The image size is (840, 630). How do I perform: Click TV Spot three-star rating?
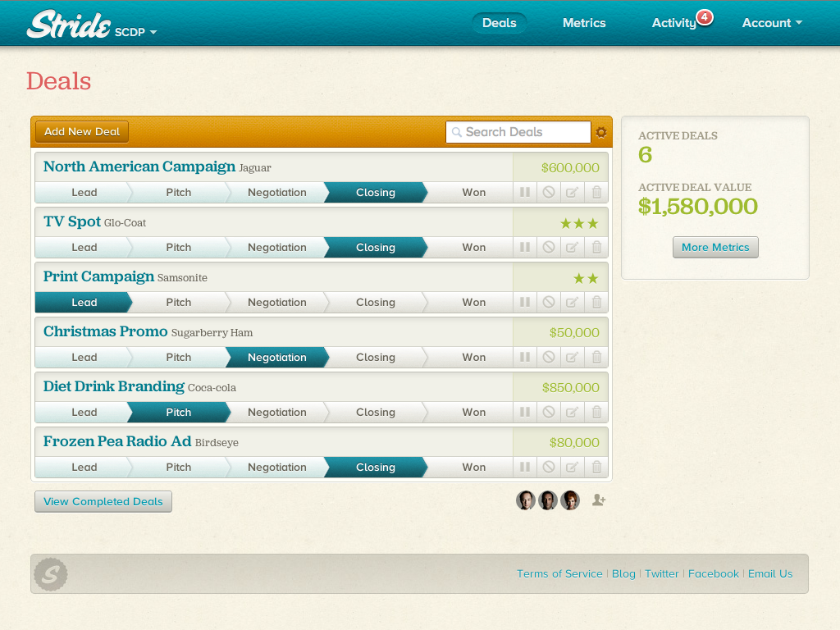[579, 223]
